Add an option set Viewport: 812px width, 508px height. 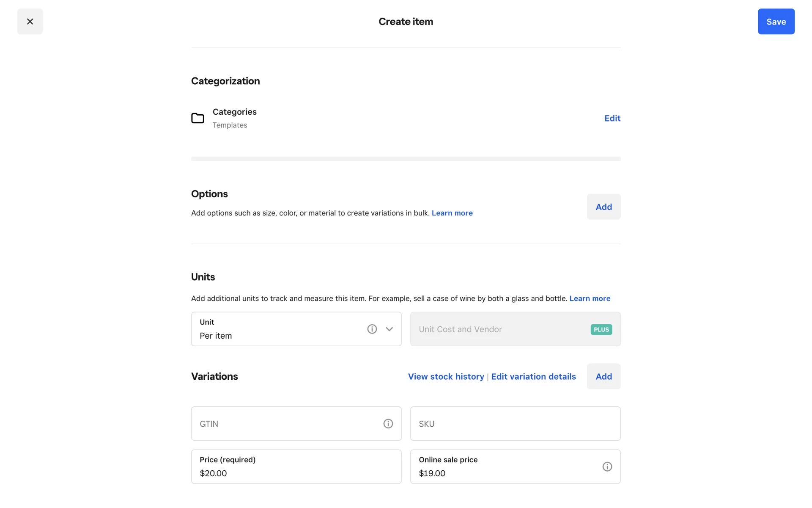(603, 207)
